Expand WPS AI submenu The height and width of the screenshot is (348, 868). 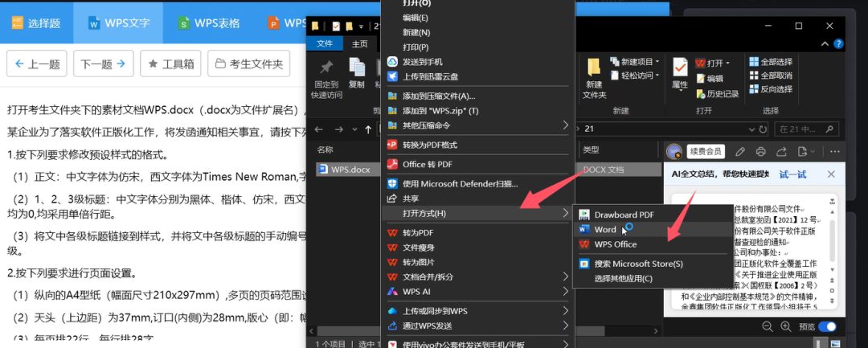[477, 291]
